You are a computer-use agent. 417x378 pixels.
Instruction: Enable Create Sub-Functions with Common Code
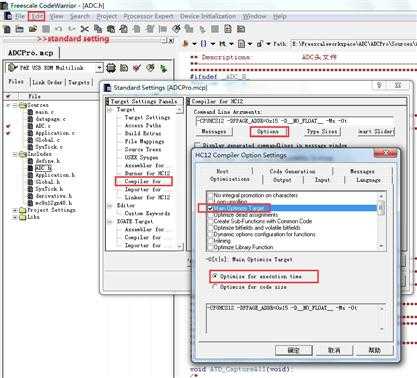[x=210, y=221]
